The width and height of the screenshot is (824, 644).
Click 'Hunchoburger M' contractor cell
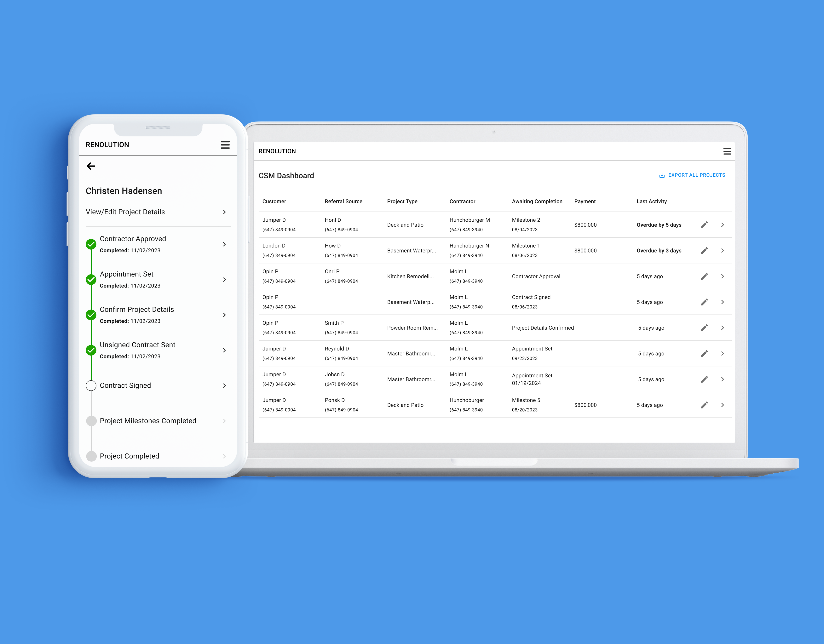click(469, 220)
